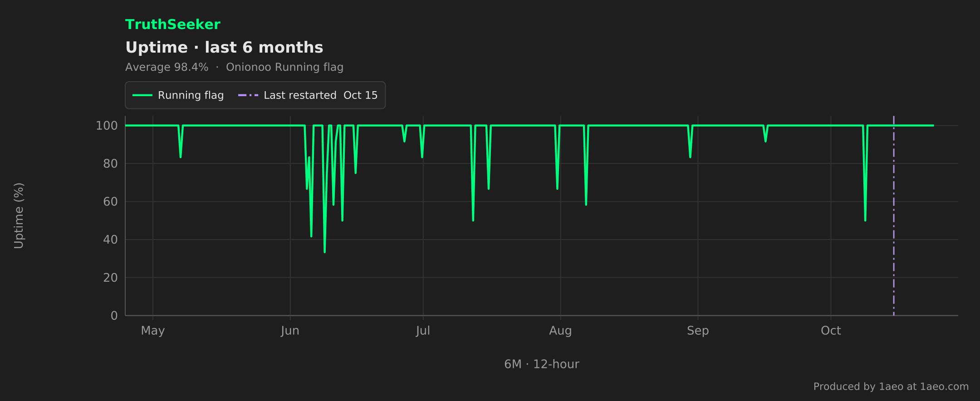Click the Jun x-axis label
Image resolution: width=980 pixels, height=401 pixels.
290,331
